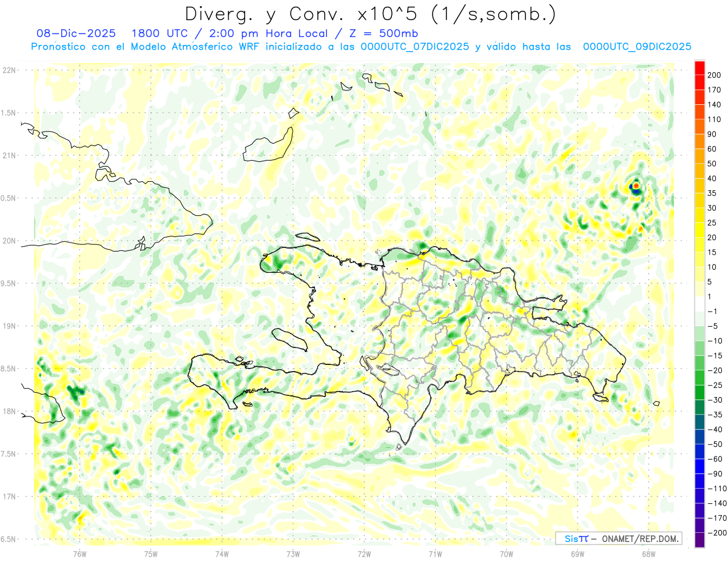Click the topmost red swatch of the colorbar

pyautogui.click(x=699, y=67)
